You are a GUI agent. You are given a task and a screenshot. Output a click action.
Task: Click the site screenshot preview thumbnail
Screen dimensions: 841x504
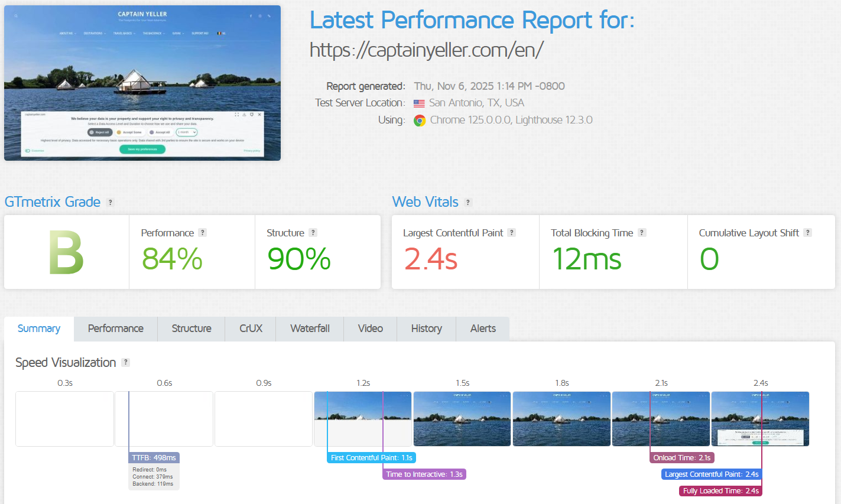click(142, 83)
